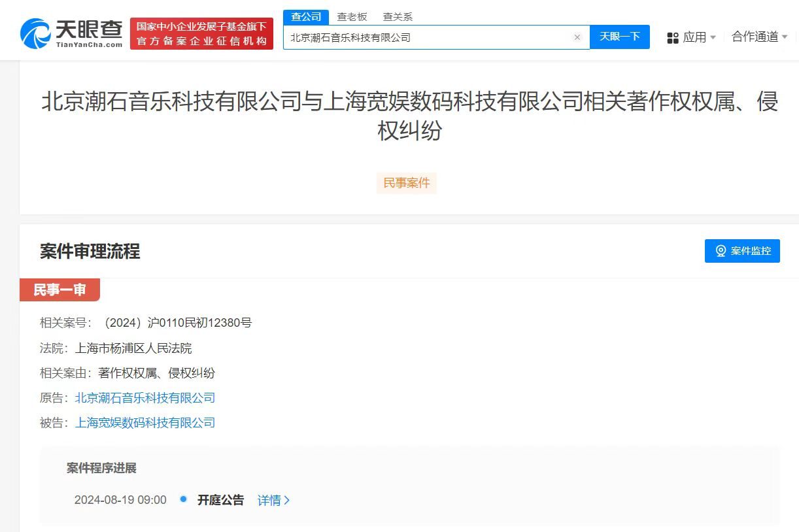Click the monitor icon on 案件监控 button
This screenshot has height=532, width=799.
point(721,251)
